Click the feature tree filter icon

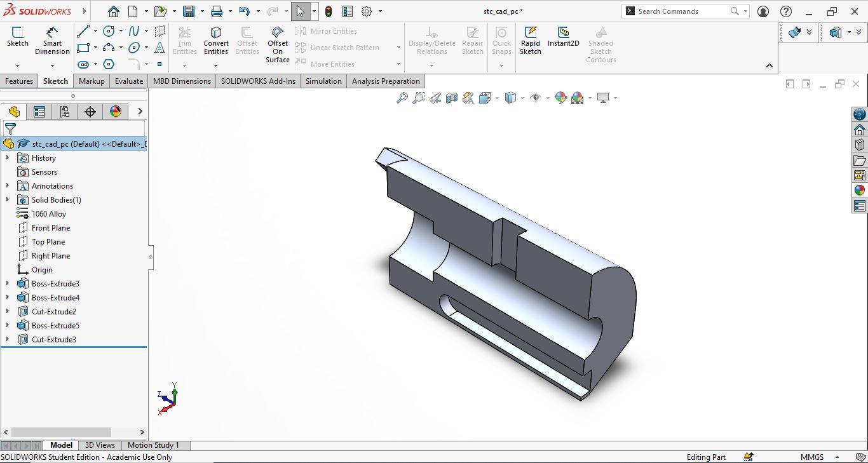[x=10, y=129]
